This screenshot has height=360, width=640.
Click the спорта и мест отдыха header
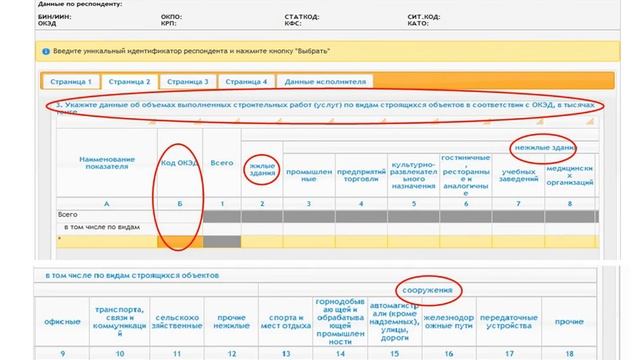pos(286,322)
